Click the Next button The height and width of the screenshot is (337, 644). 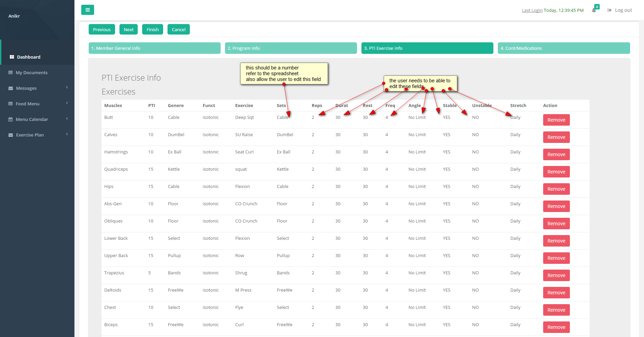pyautogui.click(x=129, y=29)
